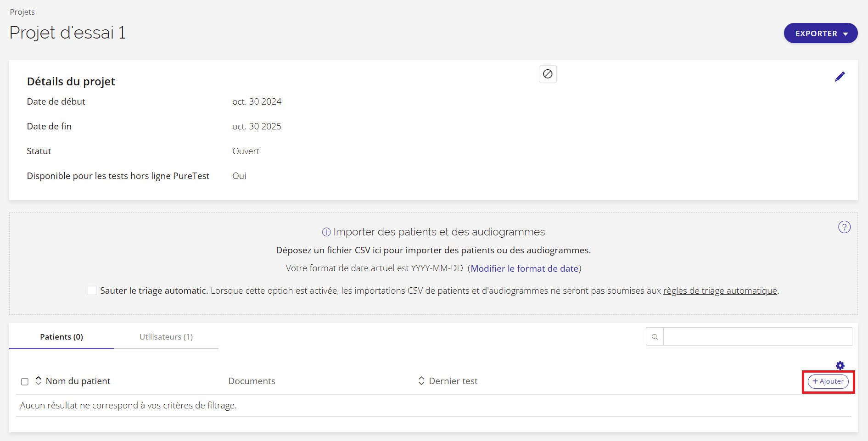Open règles de triage automatique link

coord(720,290)
